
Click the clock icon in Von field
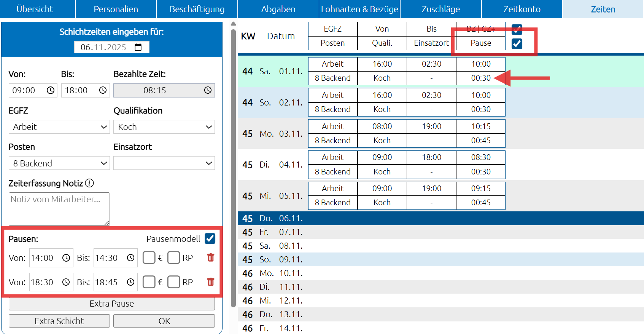(x=50, y=90)
